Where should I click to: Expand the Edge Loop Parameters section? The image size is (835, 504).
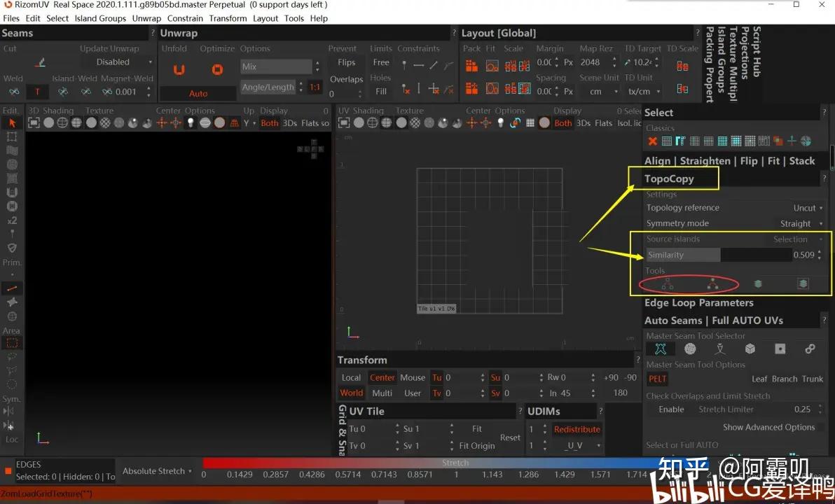(x=698, y=303)
